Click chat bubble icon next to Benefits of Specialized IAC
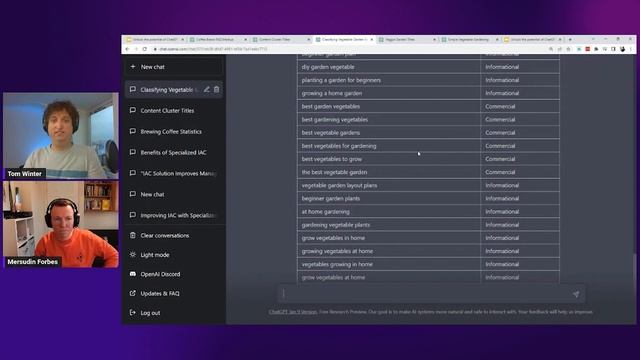This screenshot has height=360, width=640. click(x=133, y=152)
